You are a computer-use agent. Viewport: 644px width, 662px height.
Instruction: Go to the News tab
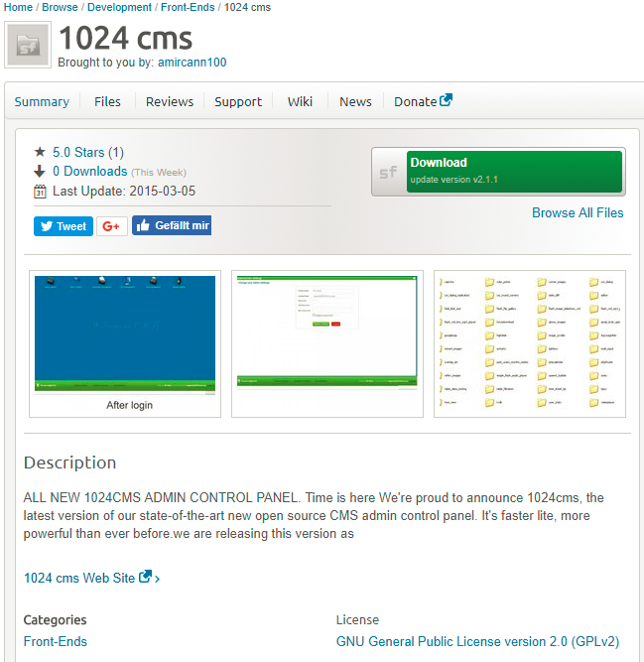pyautogui.click(x=355, y=102)
